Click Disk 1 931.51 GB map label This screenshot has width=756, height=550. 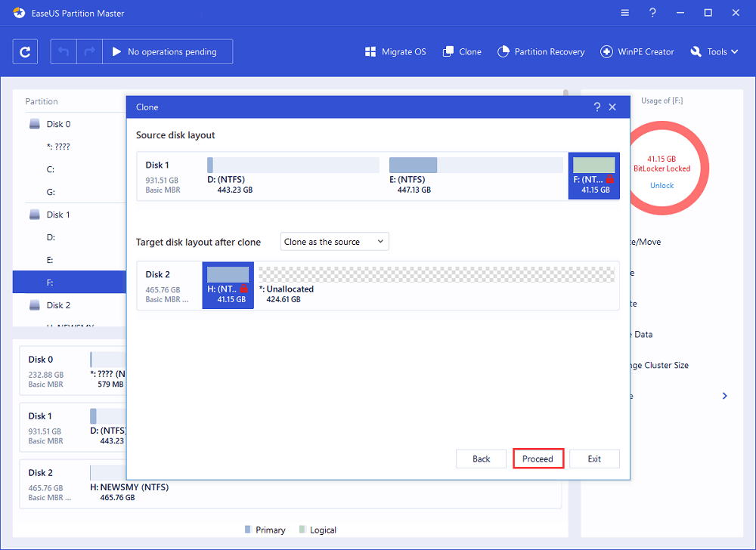[x=46, y=428]
